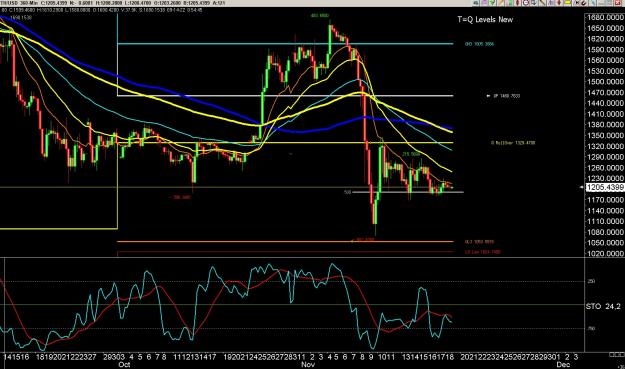Viewport: 625px width, 369px height.
Task: Click the 1170.0000 price axis label
Action: click(605, 200)
